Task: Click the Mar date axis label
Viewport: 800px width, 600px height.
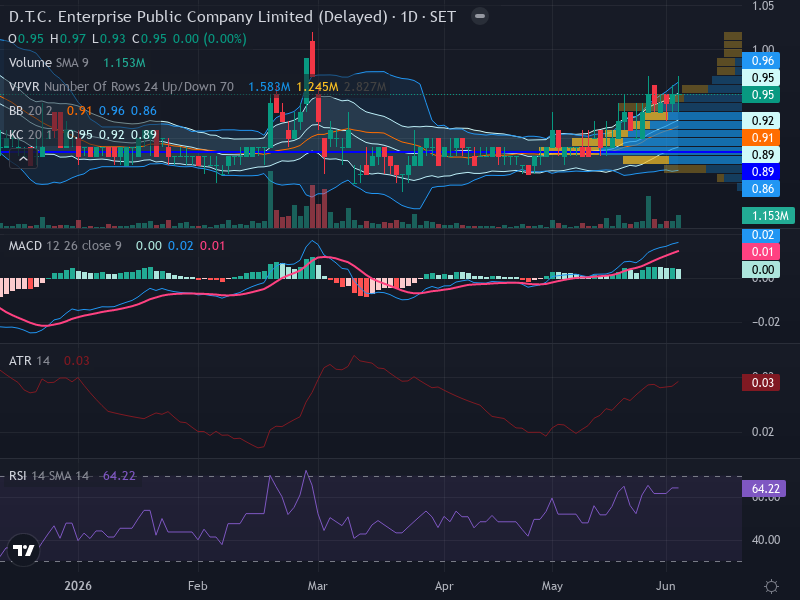Action: [317, 586]
